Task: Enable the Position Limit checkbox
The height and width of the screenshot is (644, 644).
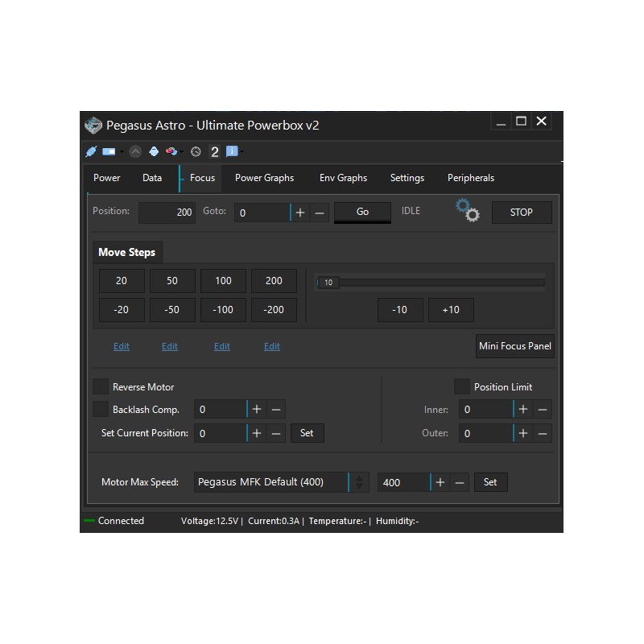Action: (x=462, y=386)
